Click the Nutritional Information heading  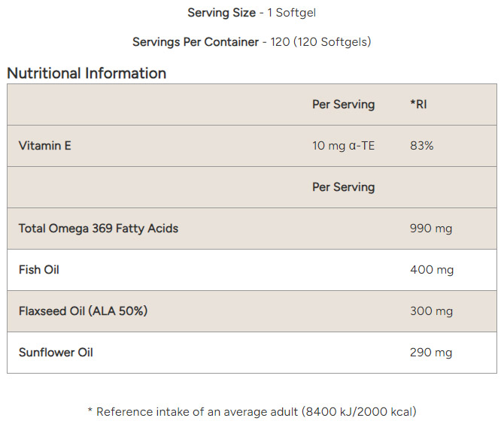(87, 73)
